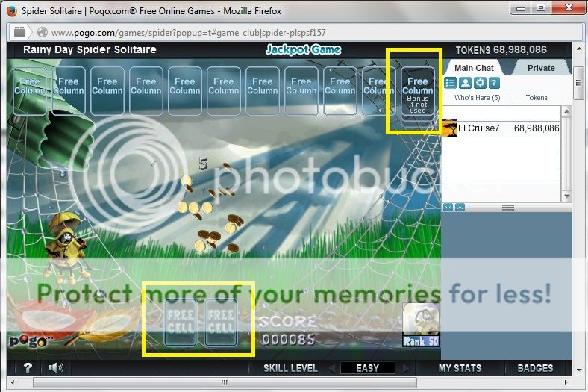The image size is (588, 392).
Task: Click the Jackpot Game logo
Action: click(x=303, y=49)
